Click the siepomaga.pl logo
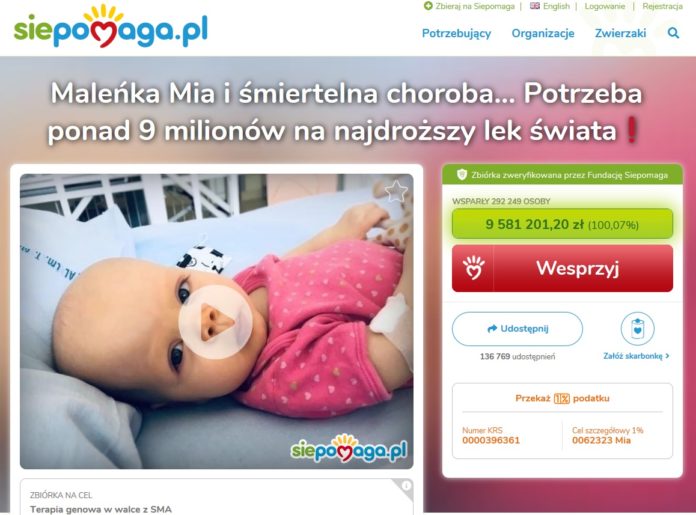Screen dimensions: 696x515 111,26
